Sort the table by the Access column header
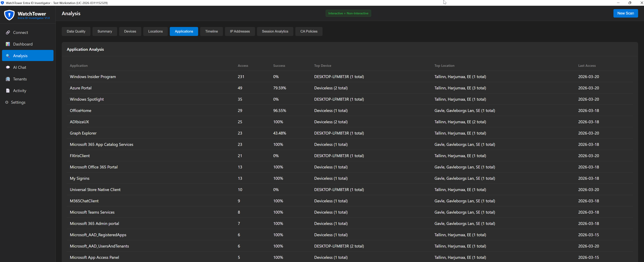This screenshot has width=644, height=262. tap(243, 65)
